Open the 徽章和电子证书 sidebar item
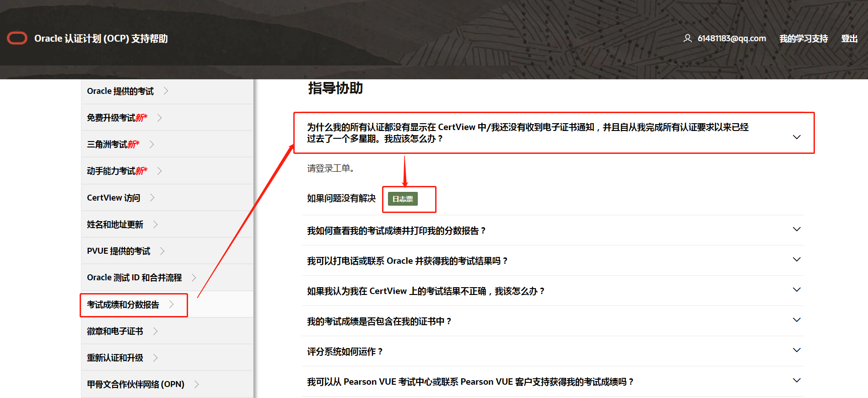The image size is (868, 398). (x=167, y=331)
